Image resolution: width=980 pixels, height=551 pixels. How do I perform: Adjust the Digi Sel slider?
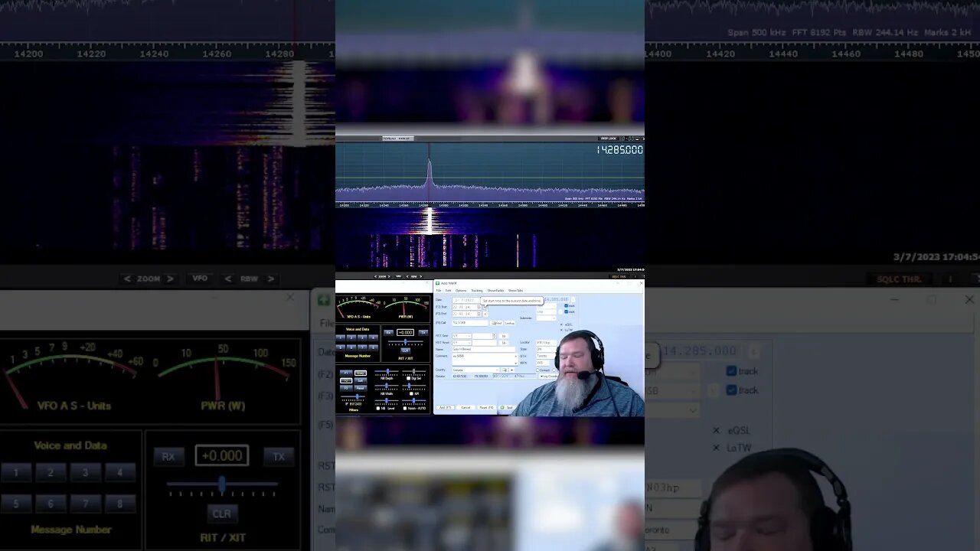coord(413,371)
